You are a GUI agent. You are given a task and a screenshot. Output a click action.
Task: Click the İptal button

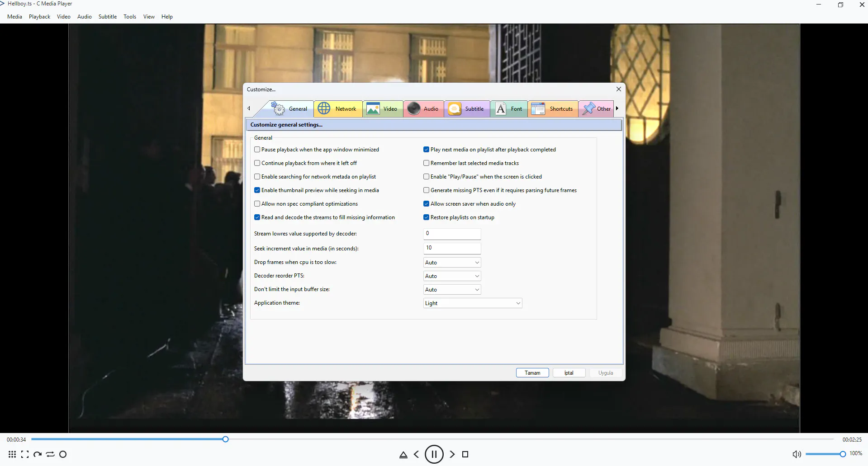[569, 373]
